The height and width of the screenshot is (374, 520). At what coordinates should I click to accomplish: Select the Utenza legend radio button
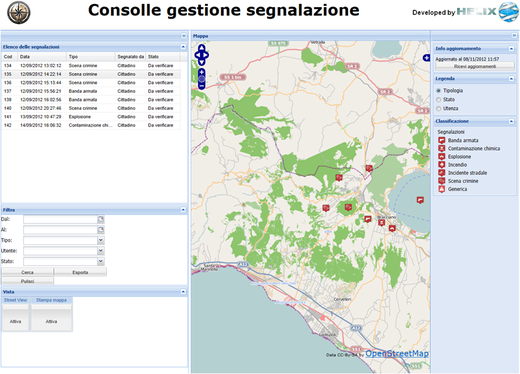coord(439,109)
